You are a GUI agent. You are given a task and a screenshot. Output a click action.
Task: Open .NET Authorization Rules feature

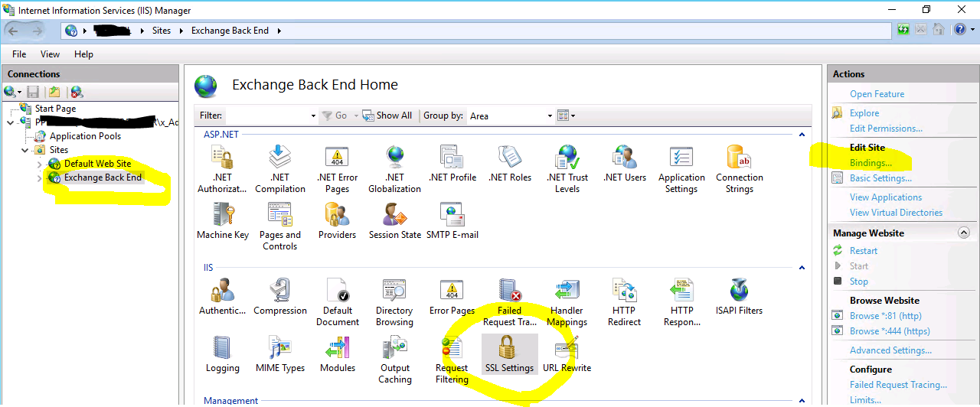coord(222,169)
